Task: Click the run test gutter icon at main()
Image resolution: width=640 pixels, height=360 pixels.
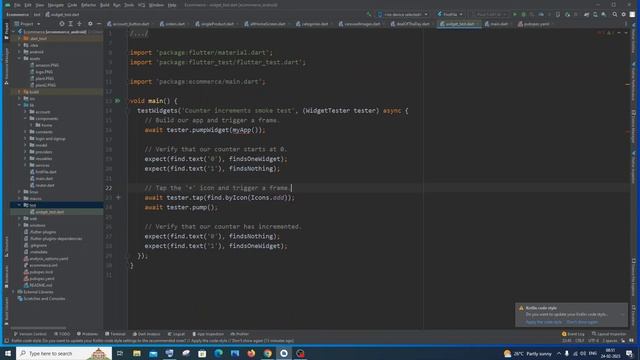Action: tap(118, 100)
